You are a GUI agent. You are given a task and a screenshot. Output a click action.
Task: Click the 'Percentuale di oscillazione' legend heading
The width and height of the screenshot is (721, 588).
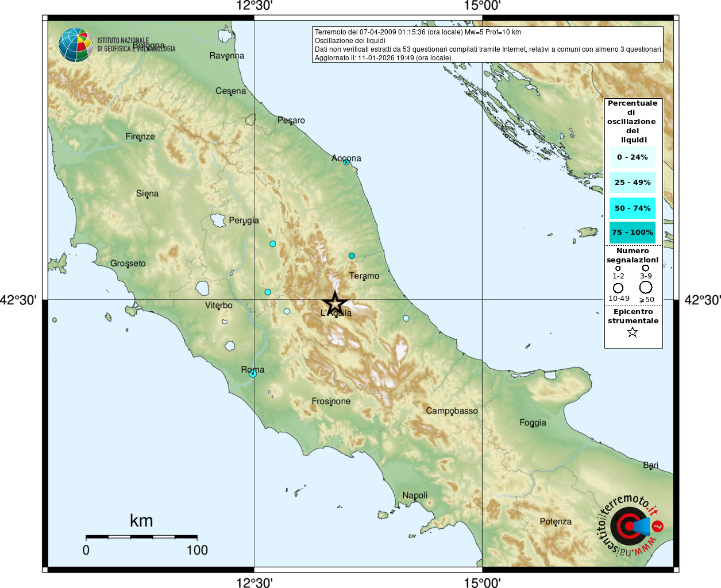point(632,122)
